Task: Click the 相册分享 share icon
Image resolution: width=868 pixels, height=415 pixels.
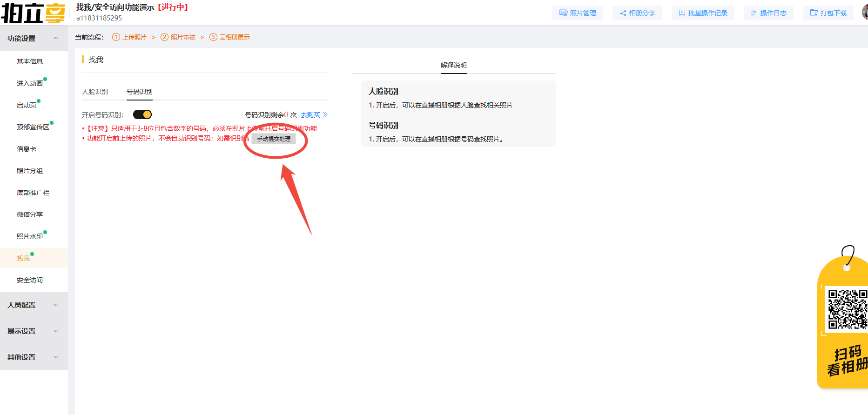Action: pos(623,13)
